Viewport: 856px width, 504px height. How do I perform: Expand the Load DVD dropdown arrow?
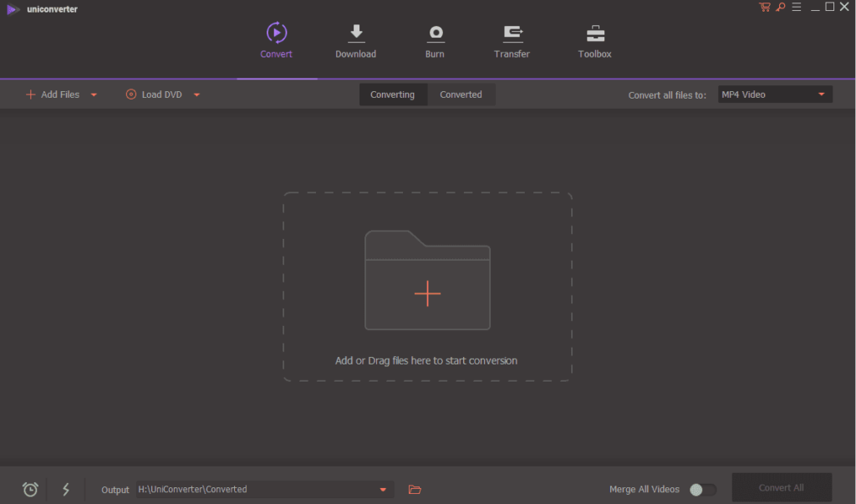point(196,95)
